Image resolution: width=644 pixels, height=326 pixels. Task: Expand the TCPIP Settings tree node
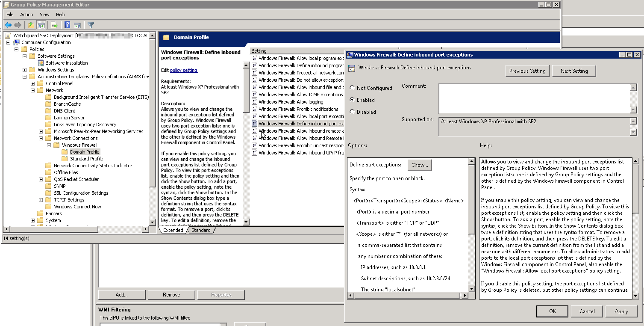[x=41, y=200]
